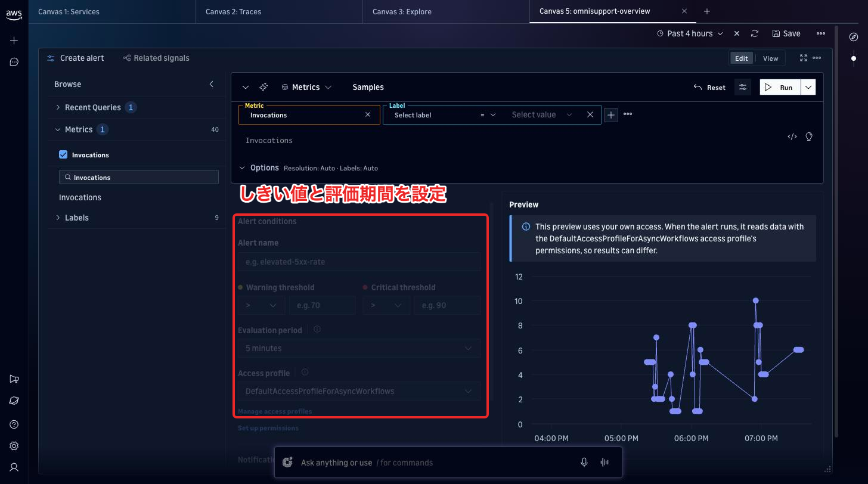
Task: Focus the metrics search box
Action: coord(139,177)
